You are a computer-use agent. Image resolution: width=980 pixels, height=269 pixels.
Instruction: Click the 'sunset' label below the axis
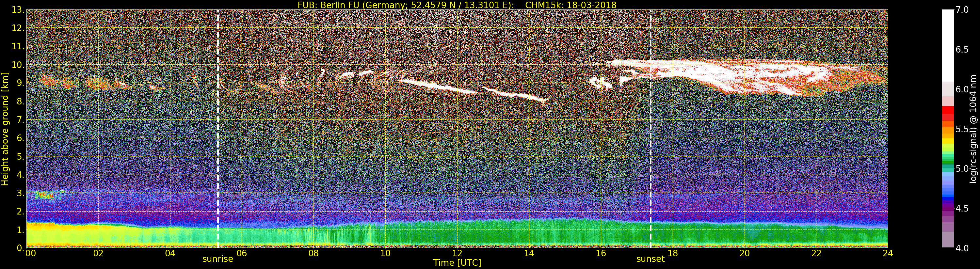click(x=651, y=259)
